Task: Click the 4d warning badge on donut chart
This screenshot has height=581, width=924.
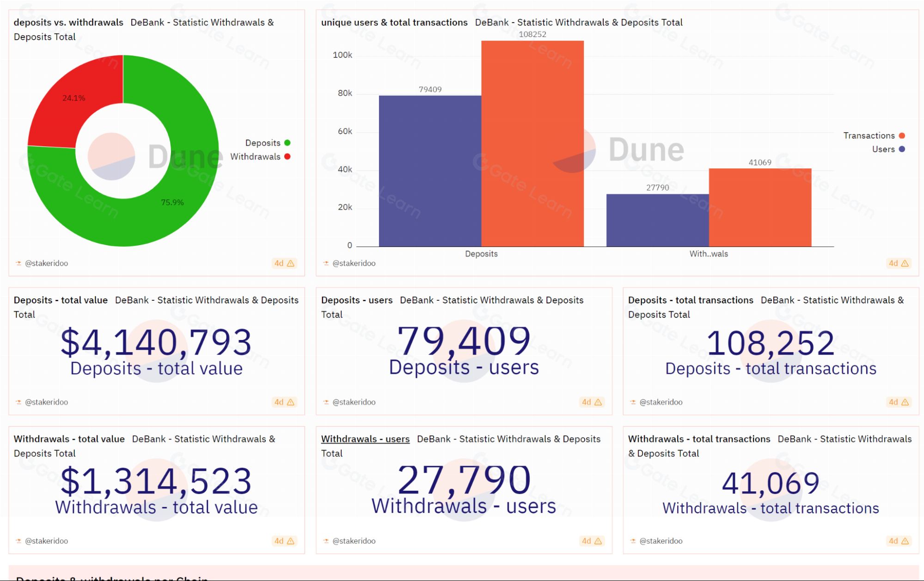Action: pos(284,263)
